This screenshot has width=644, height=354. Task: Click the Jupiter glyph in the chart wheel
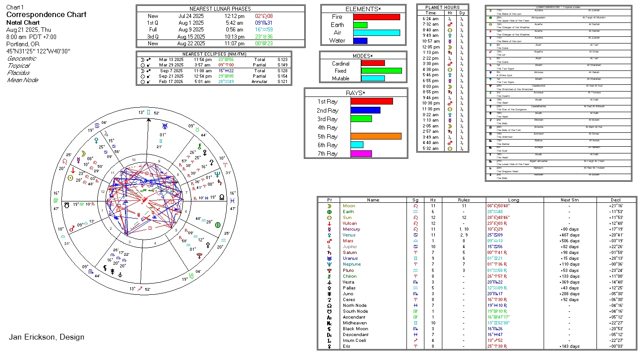pos(106,133)
